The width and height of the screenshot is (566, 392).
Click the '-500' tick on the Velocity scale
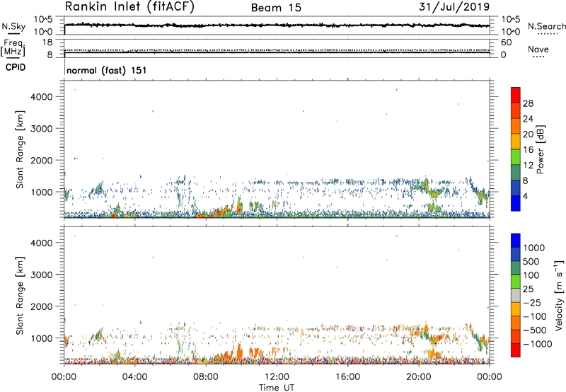(535, 330)
